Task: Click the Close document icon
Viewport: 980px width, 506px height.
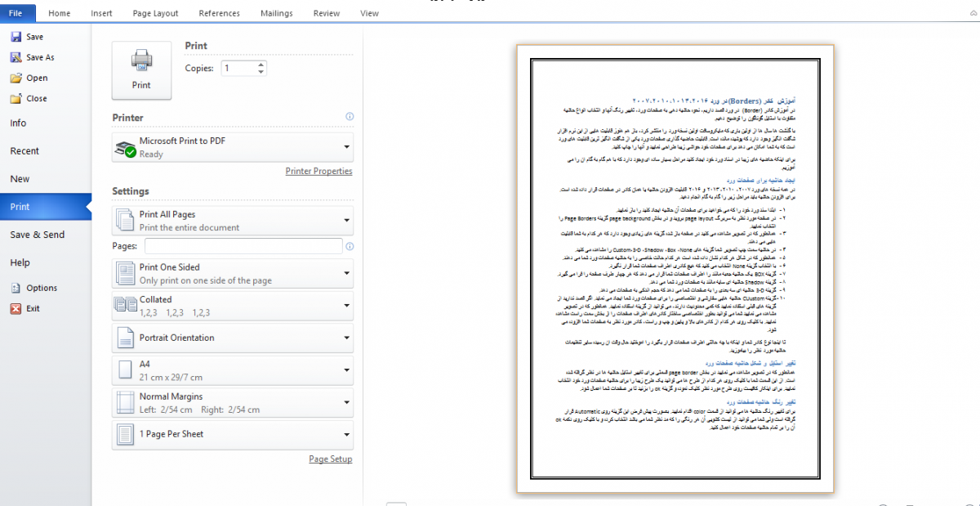Action: pos(16,99)
